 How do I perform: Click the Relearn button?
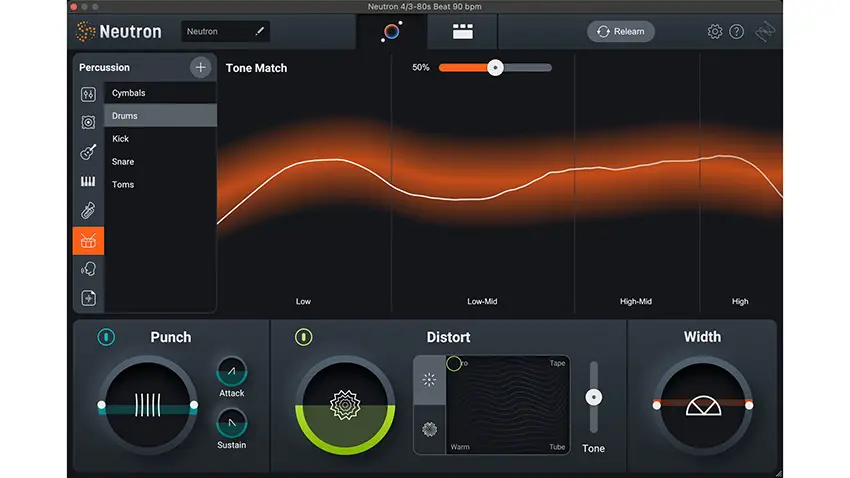(x=621, y=31)
